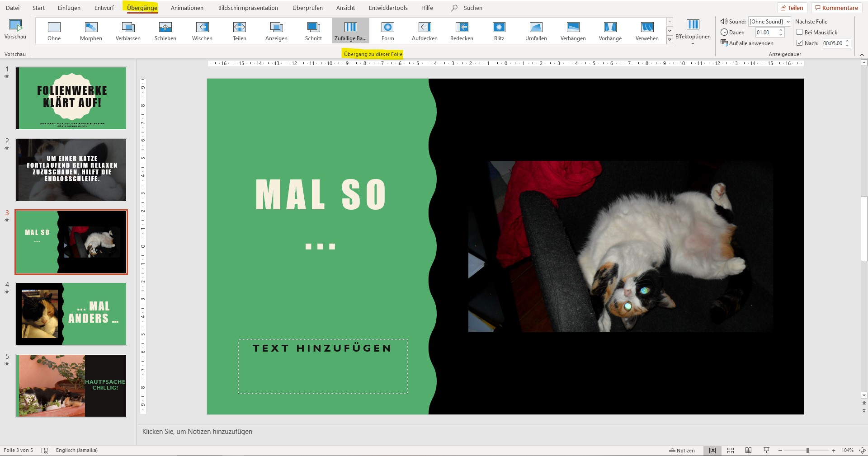Fit slide to current window

(x=862, y=451)
